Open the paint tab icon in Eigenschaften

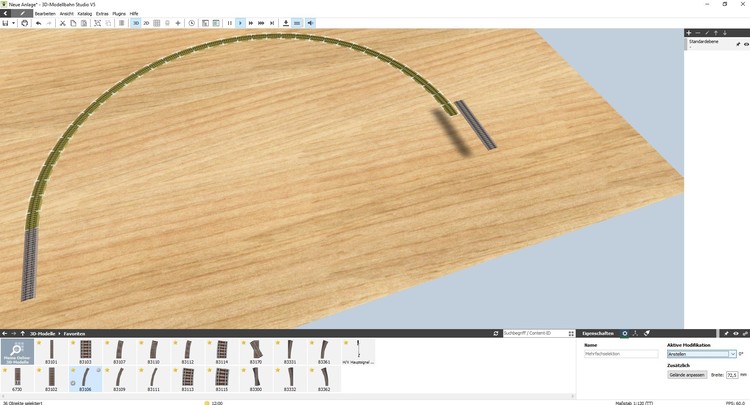(647, 333)
